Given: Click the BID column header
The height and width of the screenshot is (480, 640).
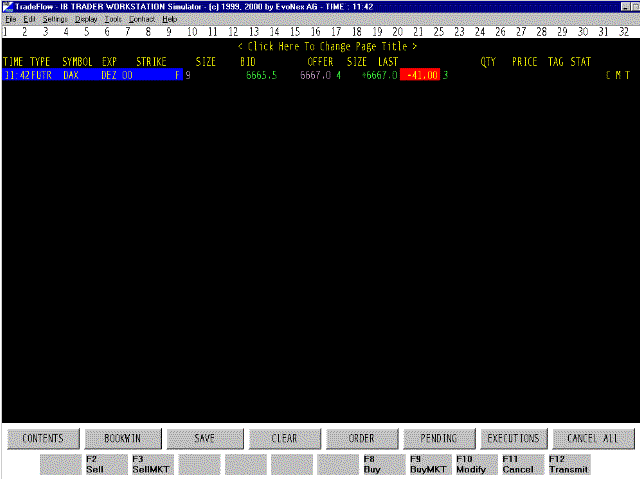Looking at the screenshot, I should [x=248, y=62].
